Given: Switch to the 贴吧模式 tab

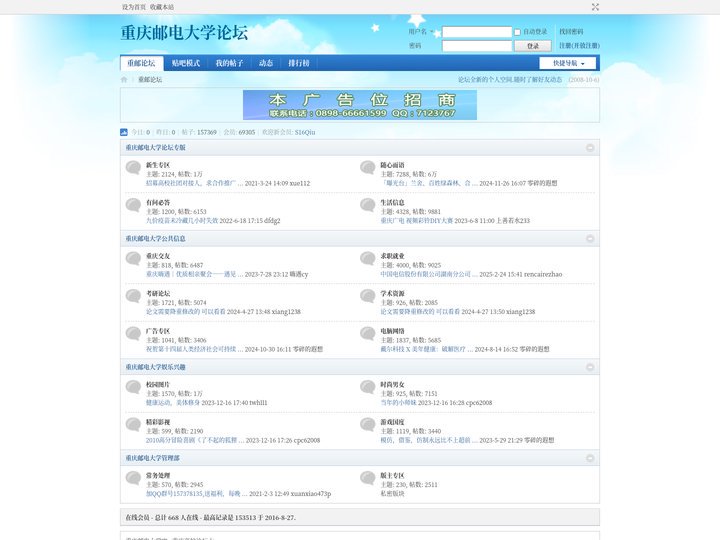Looking at the screenshot, I should click(186, 63).
